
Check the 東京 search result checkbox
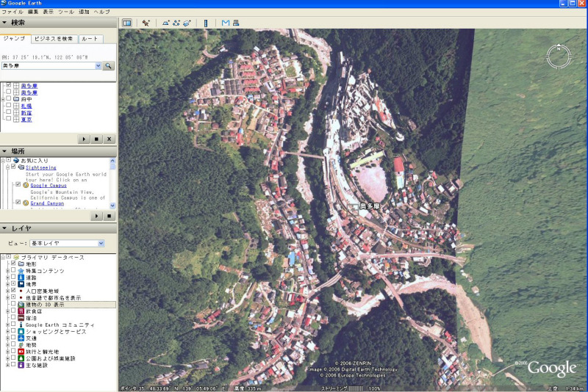point(9,119)
